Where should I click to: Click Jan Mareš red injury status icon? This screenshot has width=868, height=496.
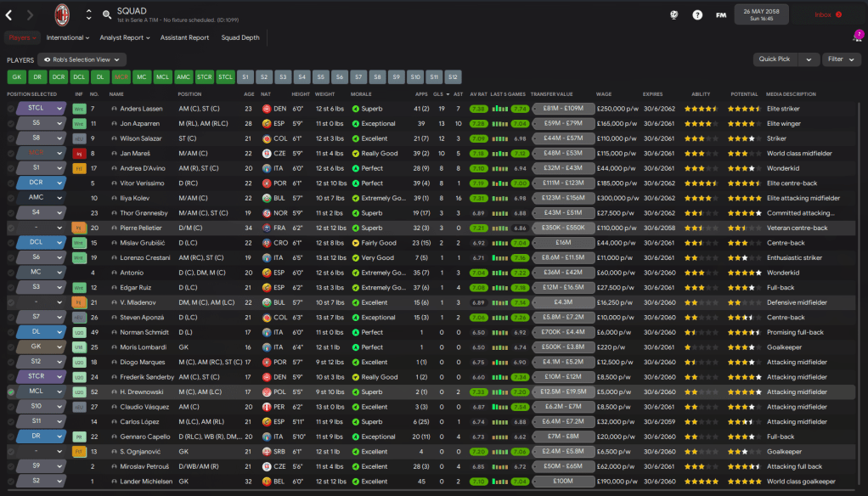point(79,154)
